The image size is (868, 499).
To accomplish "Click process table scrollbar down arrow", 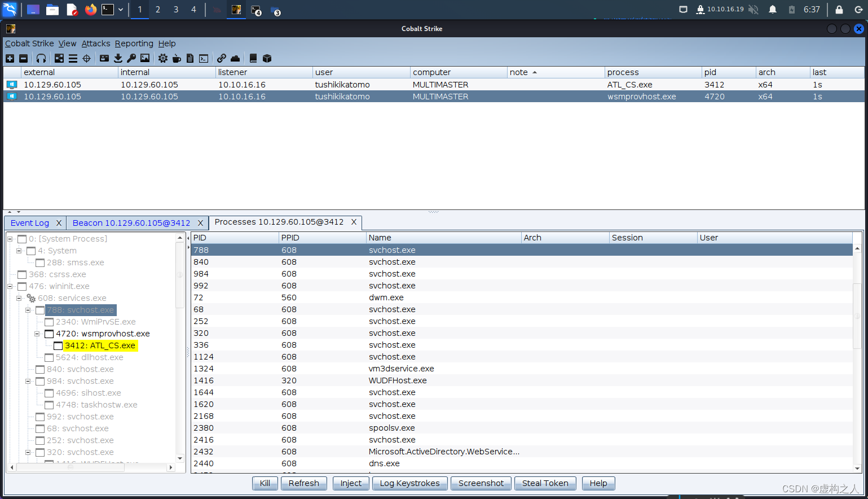I will click(857, 469).
